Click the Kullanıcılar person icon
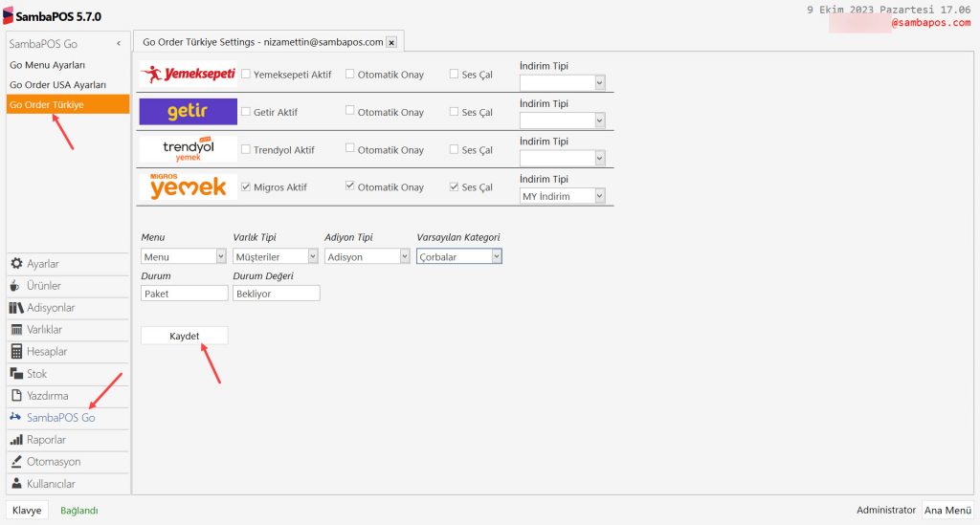 (x=16, y=484)
